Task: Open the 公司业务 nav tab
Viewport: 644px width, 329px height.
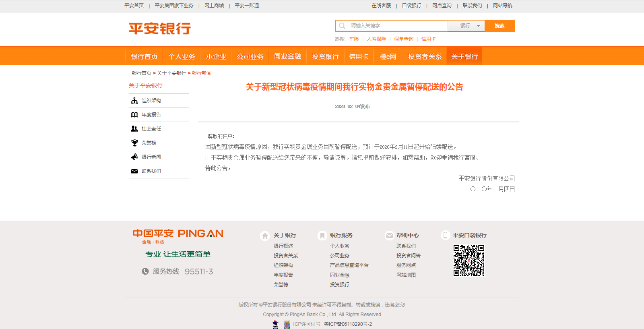Action: [250, 56]
